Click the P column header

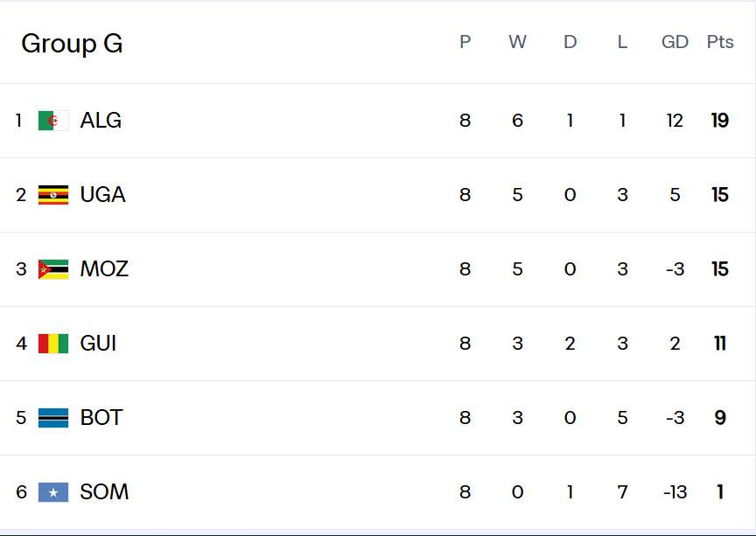click(x=465, y=42)
